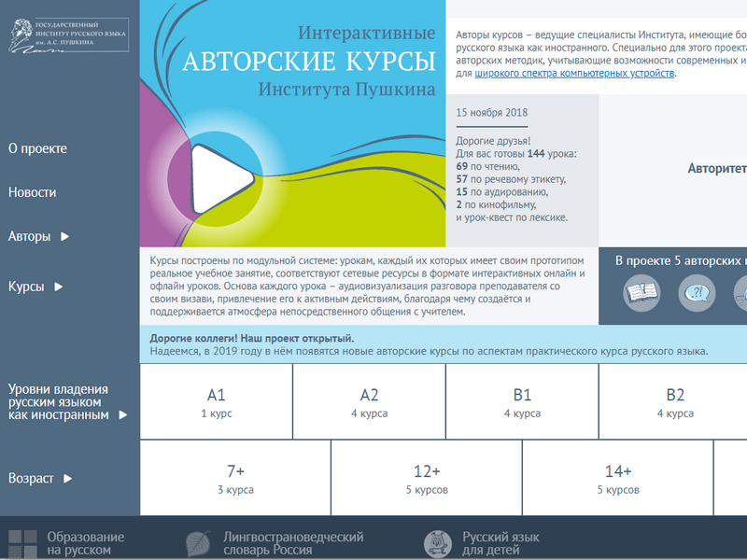Click the Дорогие коллеги! Наш проект открытый notice
Viewport: 747px width, 560px height.
(x=251, y=339)
